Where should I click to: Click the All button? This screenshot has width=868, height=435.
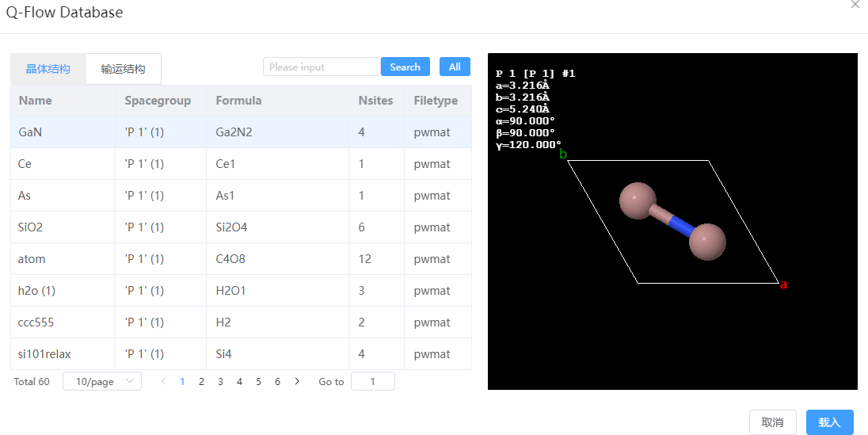[x=455, y=67]
